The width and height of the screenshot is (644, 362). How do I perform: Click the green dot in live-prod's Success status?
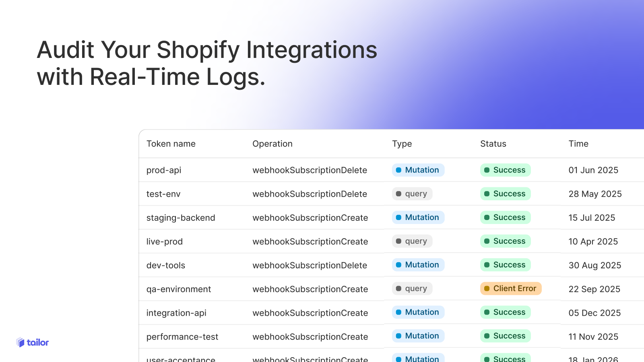point(487,241)
